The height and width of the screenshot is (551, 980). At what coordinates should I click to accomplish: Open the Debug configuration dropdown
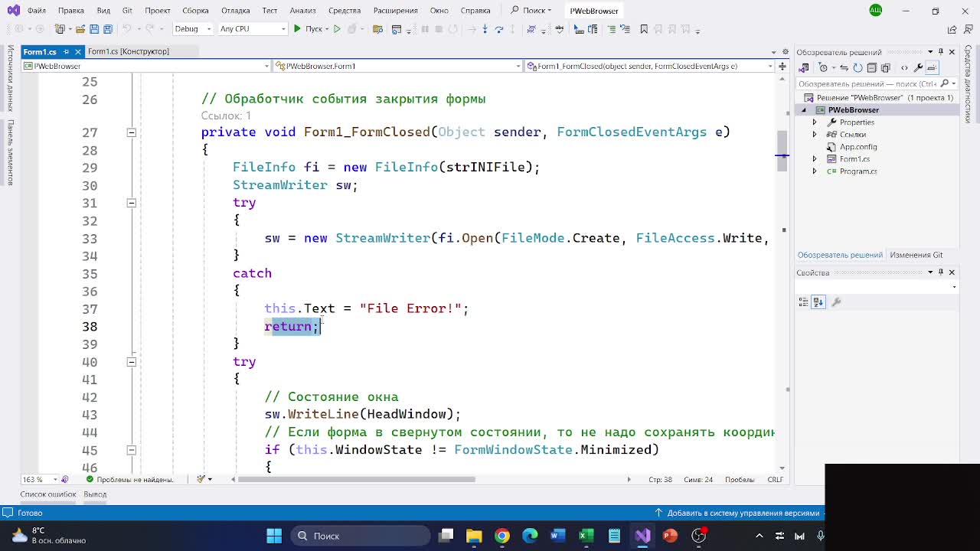click(192, 29)
